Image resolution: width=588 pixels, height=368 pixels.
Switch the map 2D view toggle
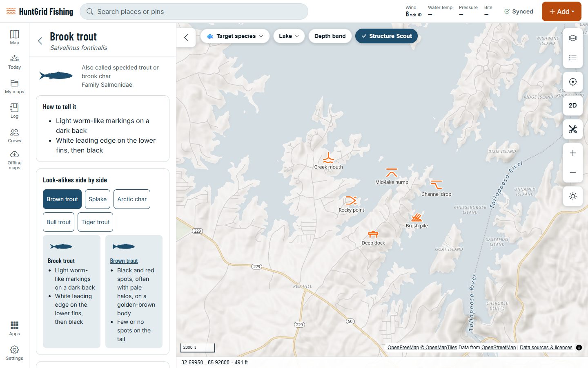pos(573,105)
